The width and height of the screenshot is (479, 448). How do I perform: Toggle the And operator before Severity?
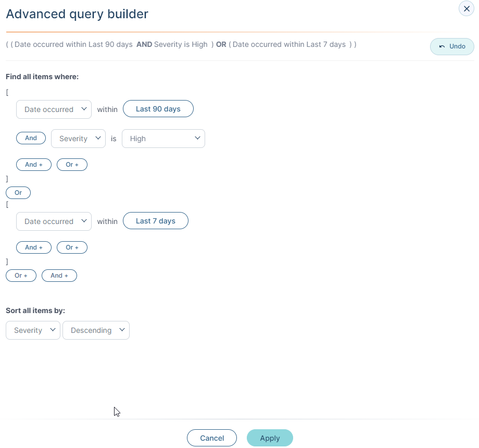click(31, 138)
